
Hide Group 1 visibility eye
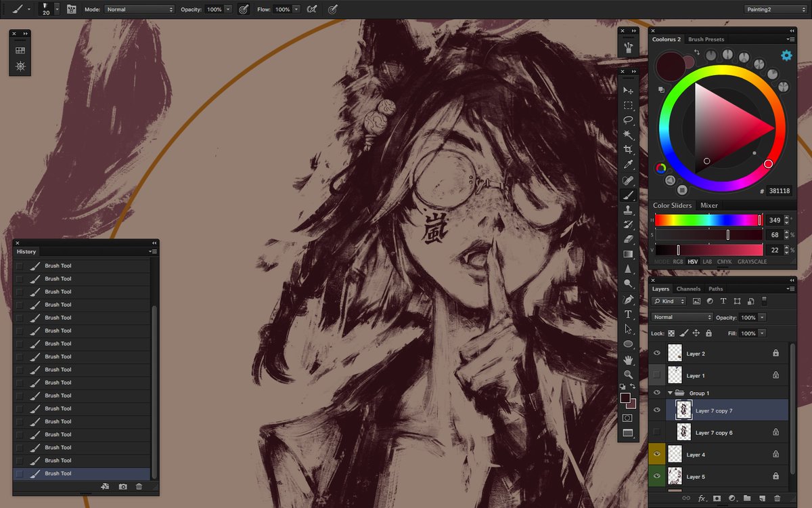click(x=656, y=393)
